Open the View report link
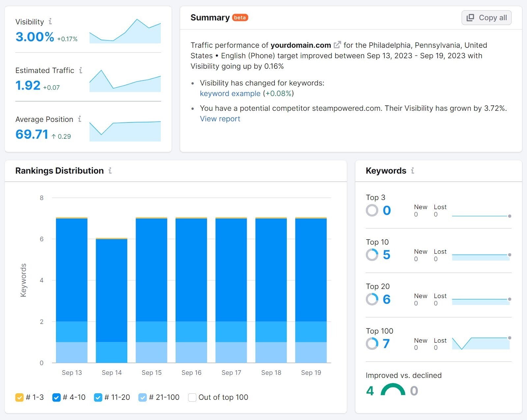 click(220, 119)
